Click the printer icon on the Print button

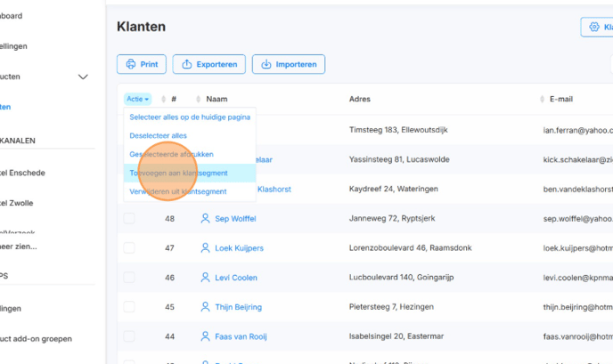pyautogui.click(x=131, y=64)
